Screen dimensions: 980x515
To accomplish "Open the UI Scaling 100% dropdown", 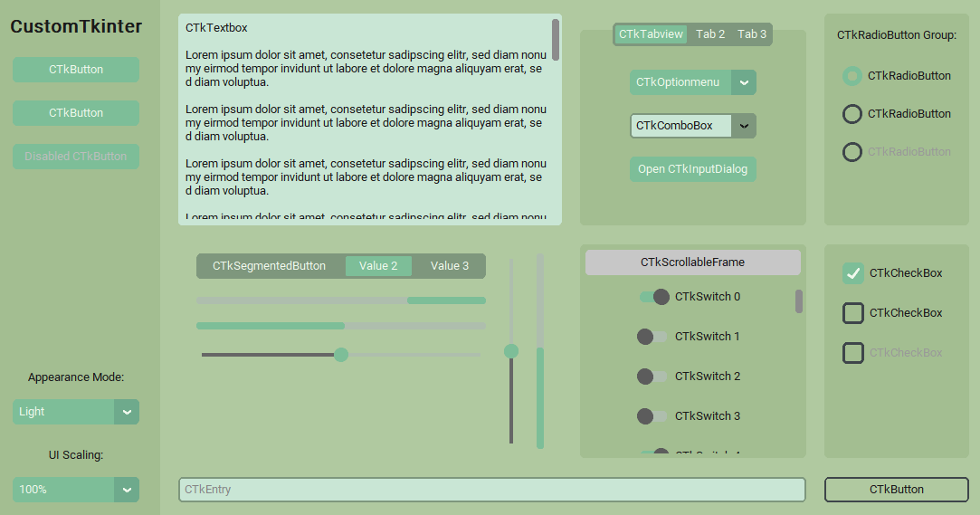I will click(76, 490).
